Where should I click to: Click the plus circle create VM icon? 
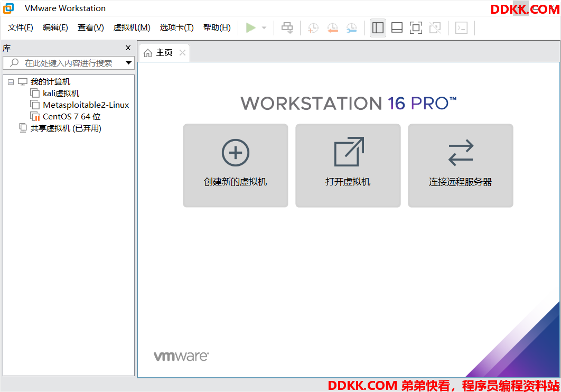(236, 153)
